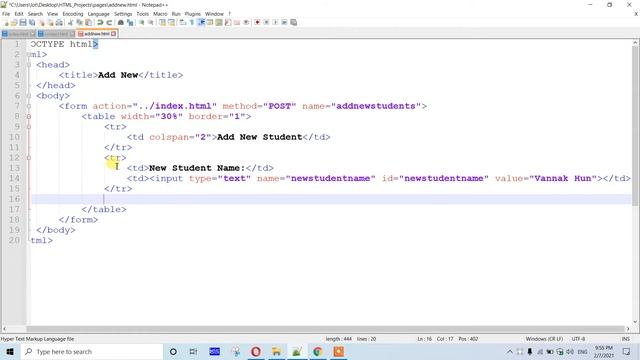This screenshot has height=360, width=640.
Task: Collapse the head fold marker on line 3
Action: pyautogui.click(x=29, y=65)
